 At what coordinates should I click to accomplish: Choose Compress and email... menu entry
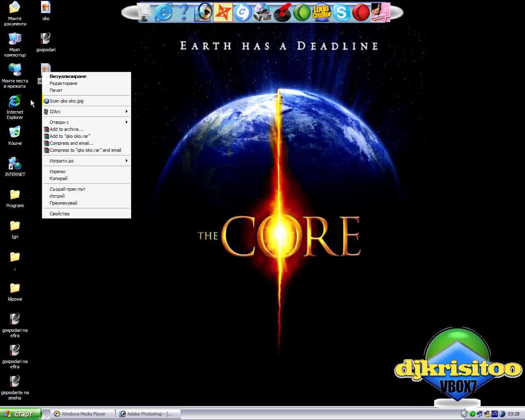tap(87, 143)
